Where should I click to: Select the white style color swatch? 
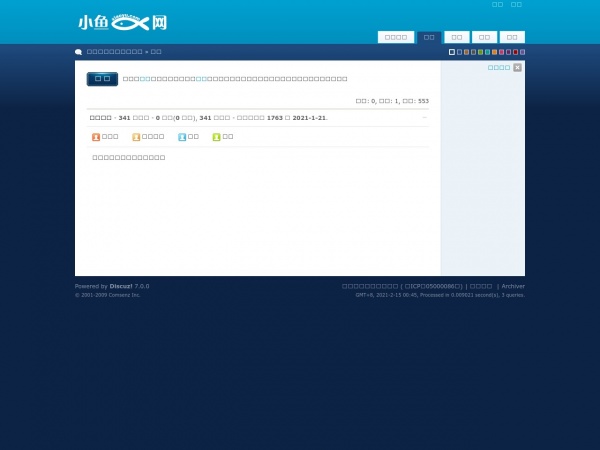(x=452, y=52)
